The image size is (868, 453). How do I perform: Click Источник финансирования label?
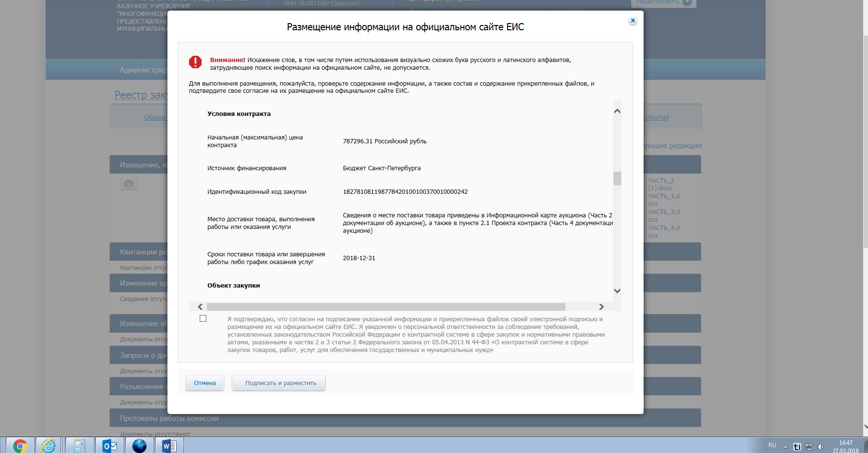(x=246, y=168)
